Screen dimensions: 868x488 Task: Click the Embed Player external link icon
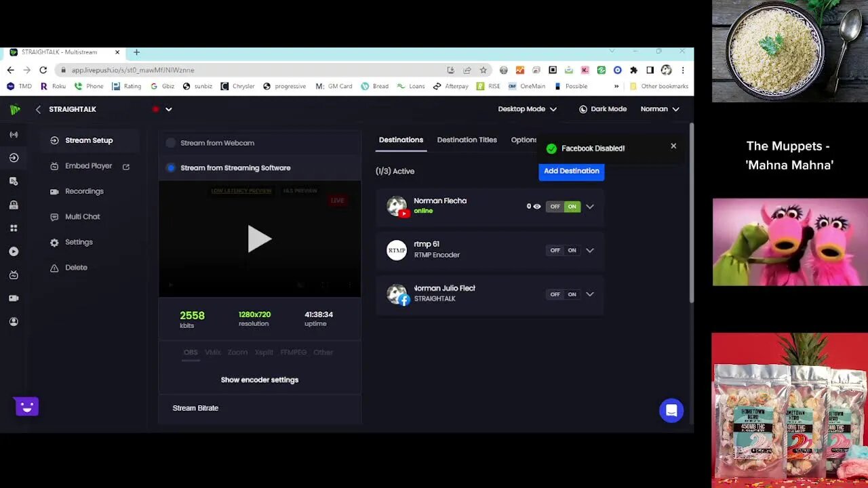(126, 166)
